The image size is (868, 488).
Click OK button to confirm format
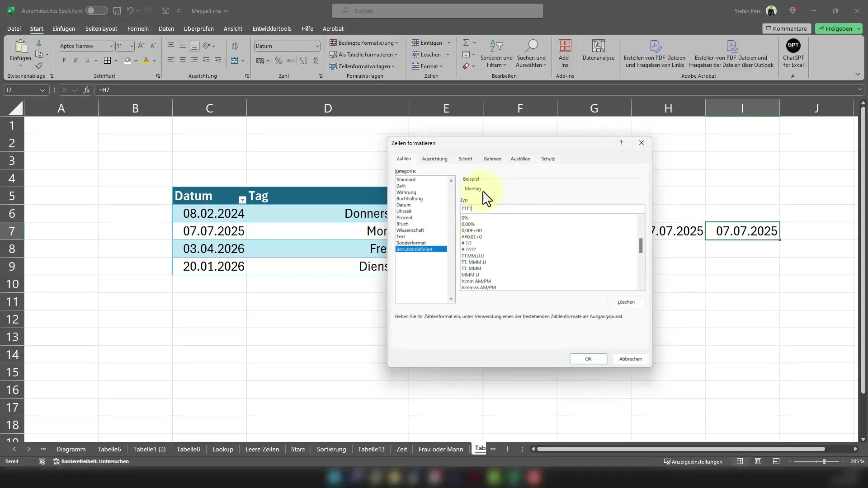click(589, 358)
